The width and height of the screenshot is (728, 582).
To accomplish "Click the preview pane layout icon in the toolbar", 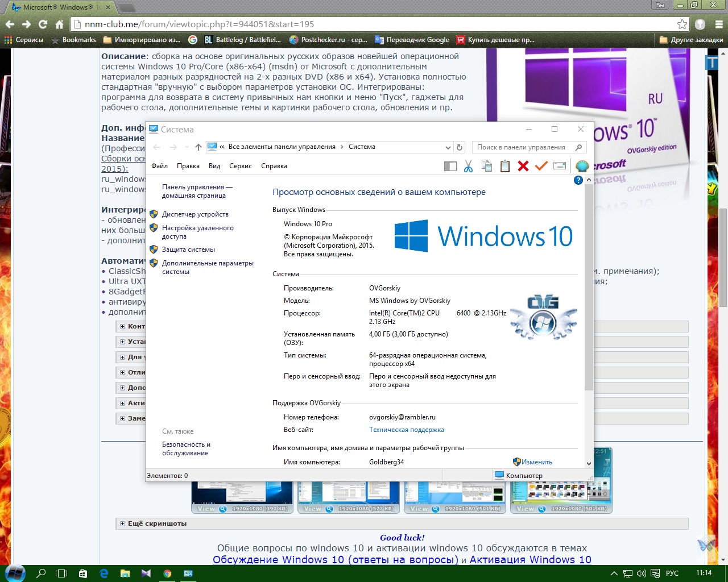I will coord(450,166).
